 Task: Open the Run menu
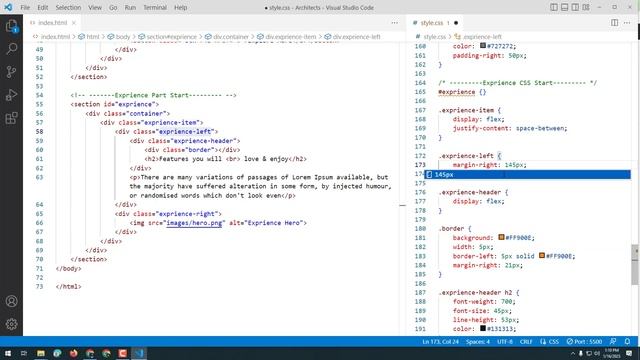[130, 7]
